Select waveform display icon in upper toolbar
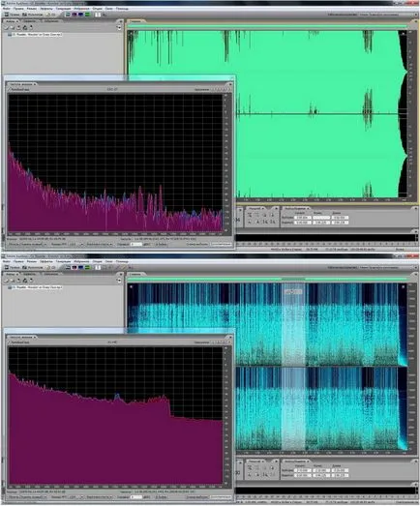Image resolution: width=420 pixels, height=506 pixels. click(68, 15)
